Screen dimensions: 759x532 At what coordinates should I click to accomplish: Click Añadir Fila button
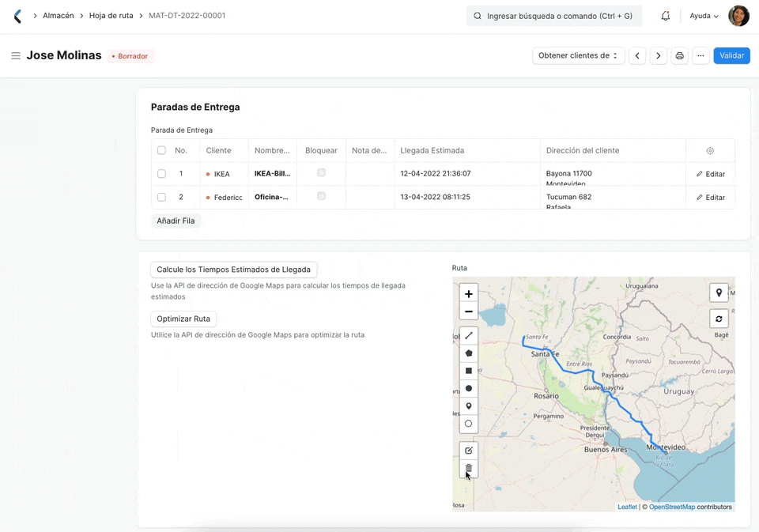click(176, 221)
